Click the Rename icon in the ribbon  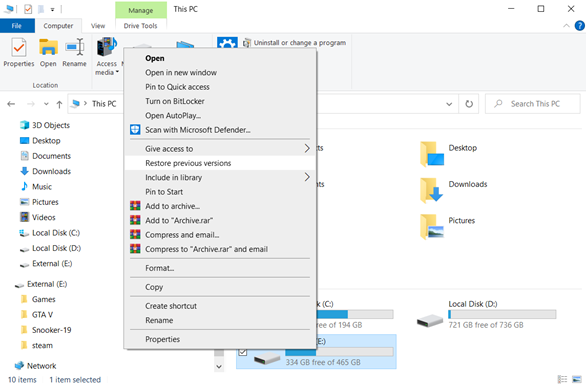coord(74,48)
